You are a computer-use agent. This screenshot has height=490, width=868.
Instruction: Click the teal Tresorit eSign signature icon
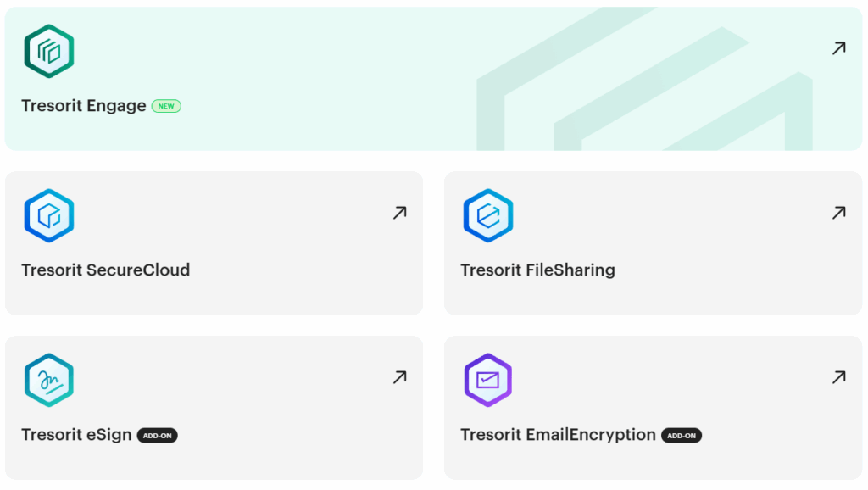49,380
